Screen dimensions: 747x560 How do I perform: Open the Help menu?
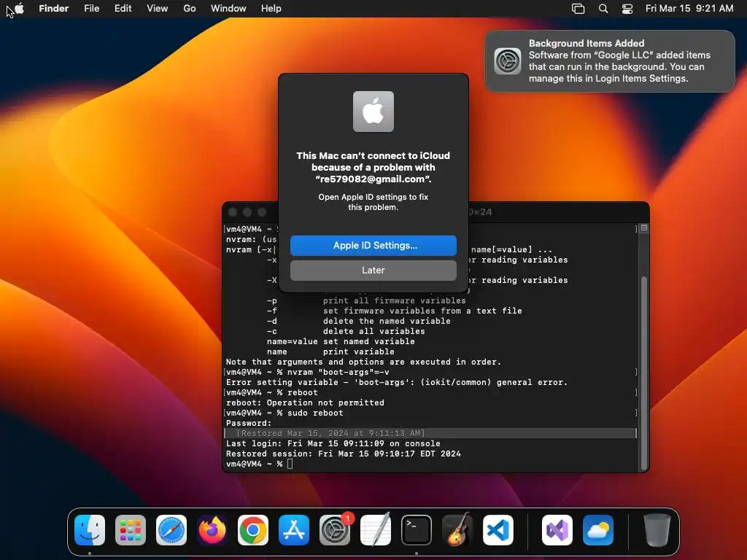coord(271,9)
